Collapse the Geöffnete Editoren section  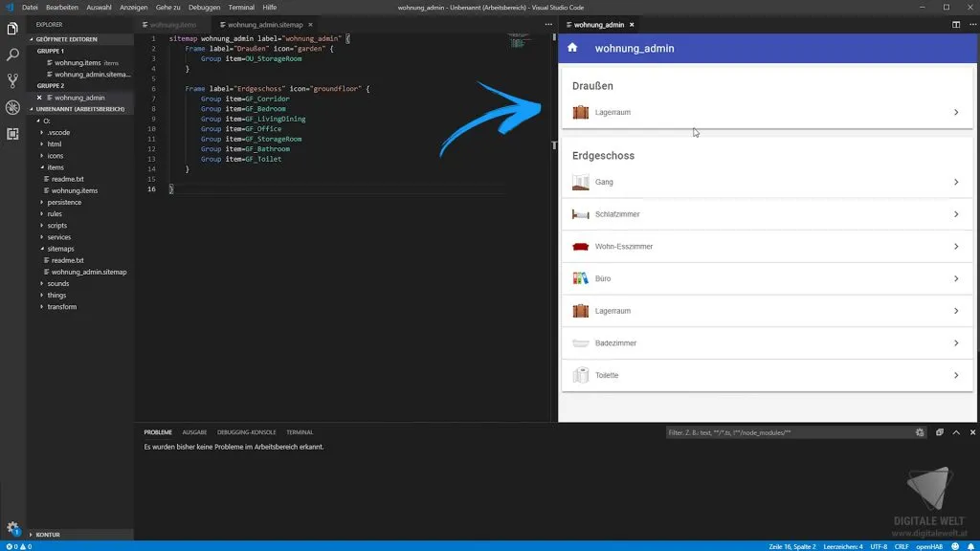[66, 39]
